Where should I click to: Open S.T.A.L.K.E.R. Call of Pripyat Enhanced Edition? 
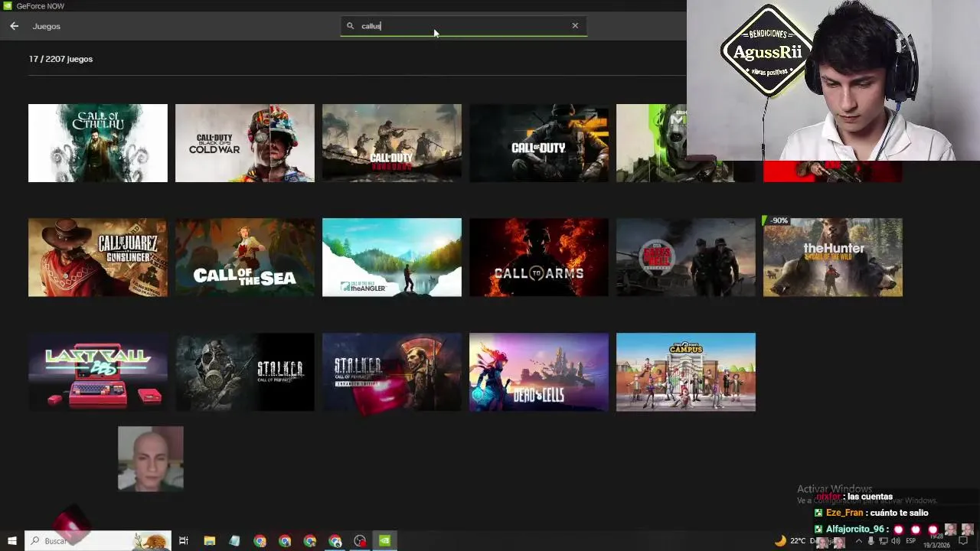(392, 372)
